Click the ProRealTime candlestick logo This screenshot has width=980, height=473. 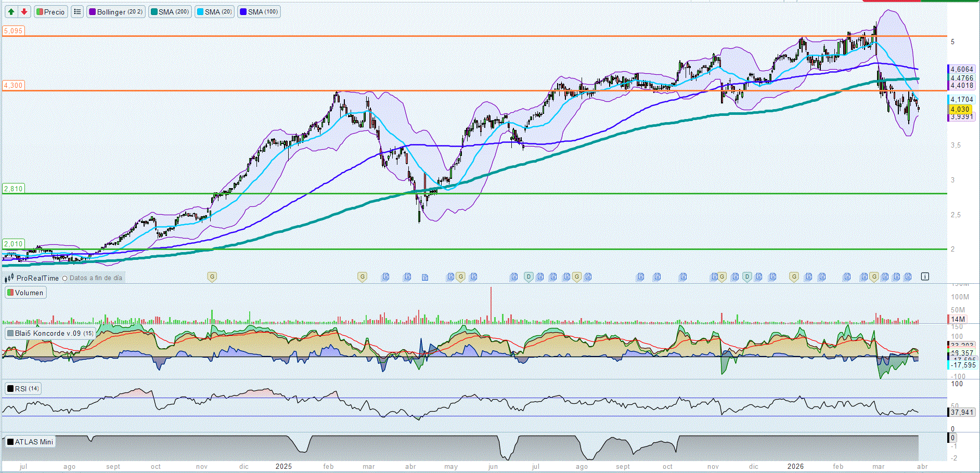point(9,278)
